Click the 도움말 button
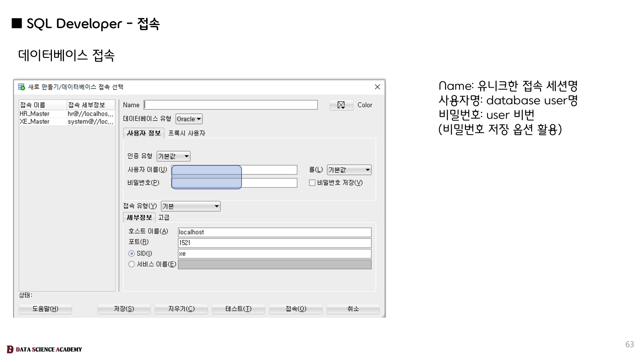The width and height of the screenshot is (644, 362). [x=45, y=309]
